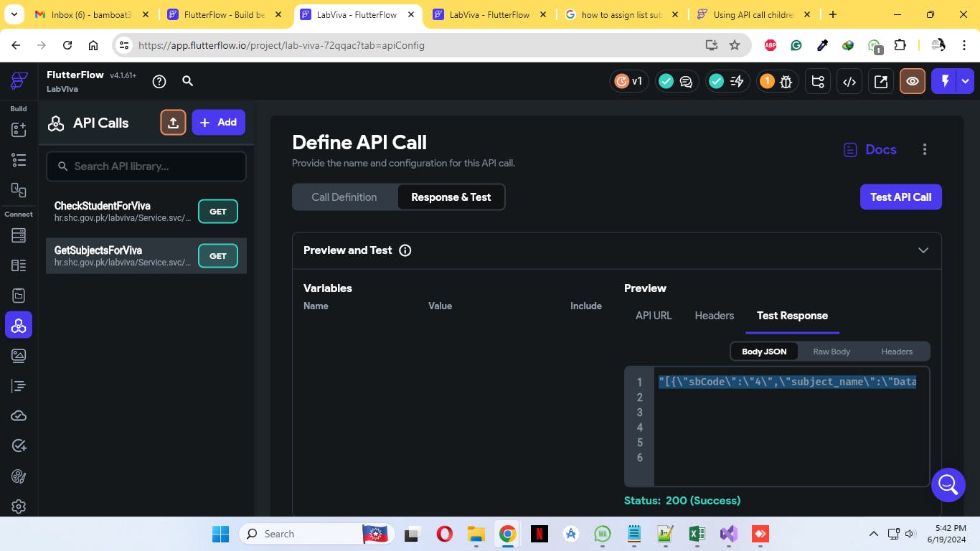
Task: Switch to the Headers preview tab
Action: click(715, 316)
